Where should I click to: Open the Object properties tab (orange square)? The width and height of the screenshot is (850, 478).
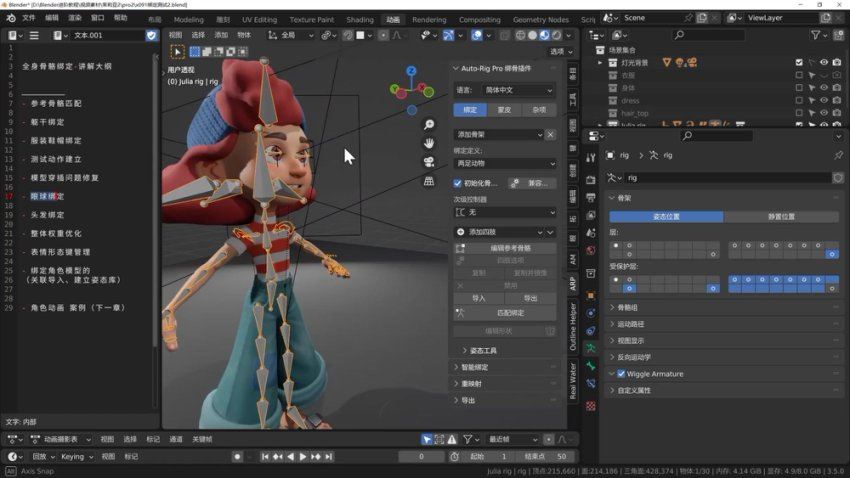click(591, 295)
